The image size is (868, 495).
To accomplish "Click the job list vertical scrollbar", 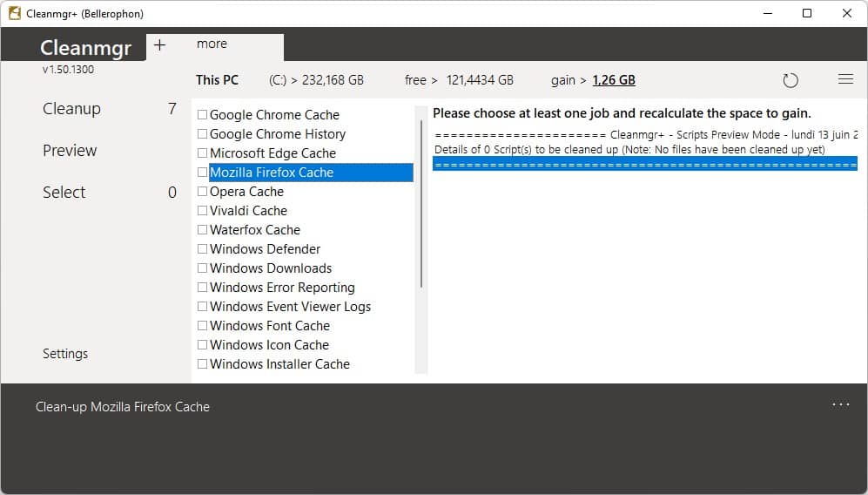I will pos(421,204).
